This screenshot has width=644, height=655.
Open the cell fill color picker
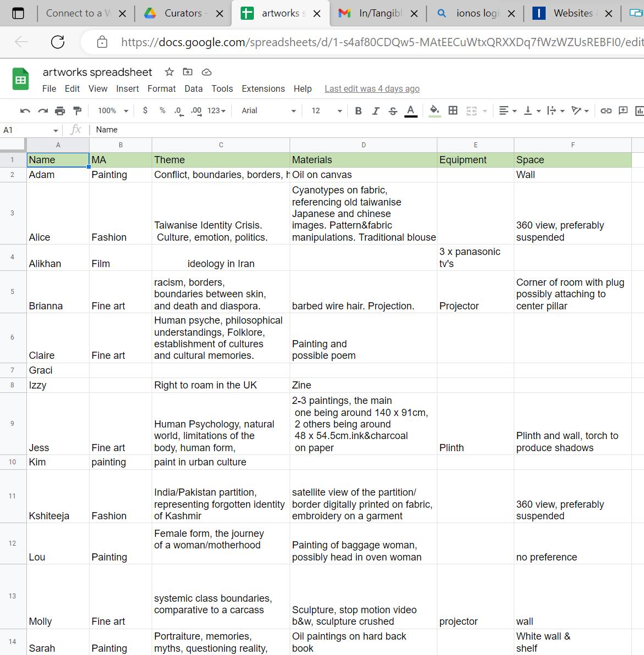click(435, 111)
